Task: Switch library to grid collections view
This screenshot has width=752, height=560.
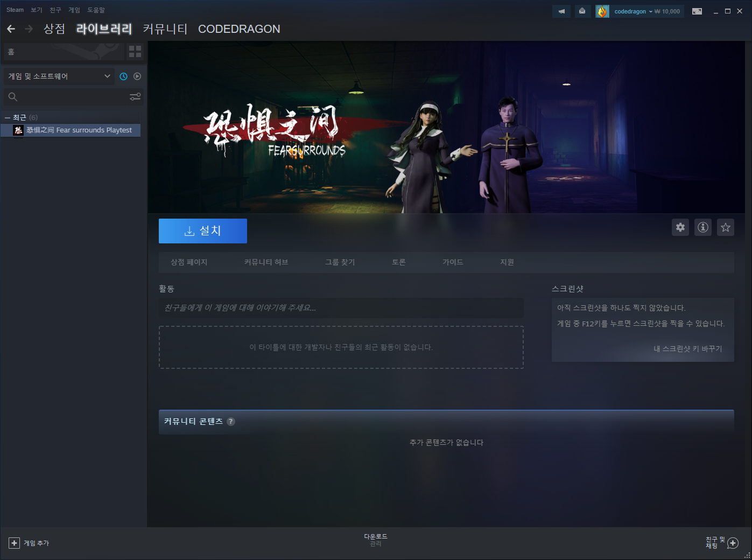Action: pyautogui.click(x=135, y=52)
